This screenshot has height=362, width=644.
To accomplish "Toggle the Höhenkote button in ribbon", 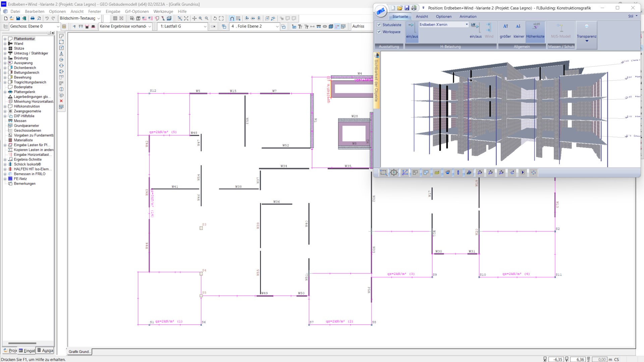I will point(535,30).
